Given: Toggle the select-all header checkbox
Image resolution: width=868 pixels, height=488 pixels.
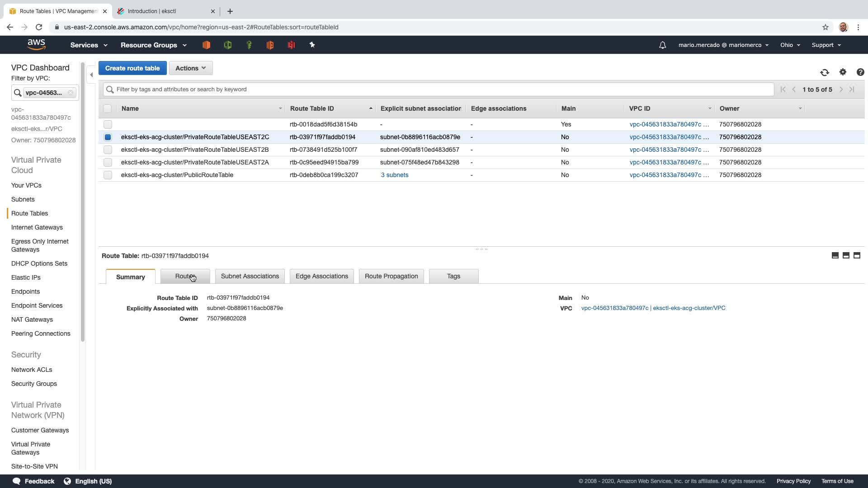Looking at the screenshot, I should click(107, 108).
